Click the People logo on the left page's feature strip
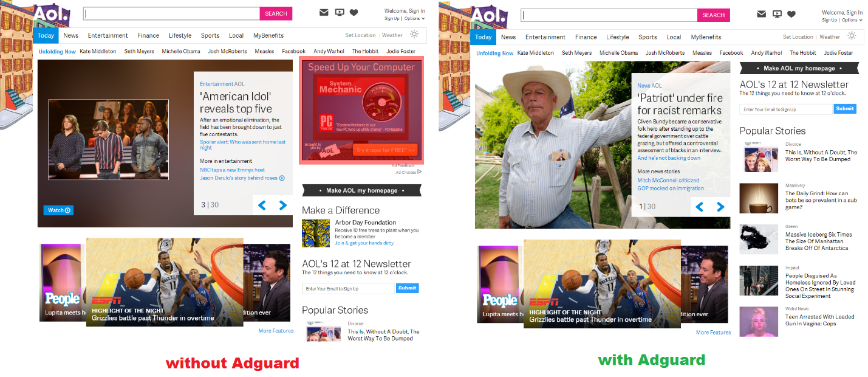 point(63,299)
